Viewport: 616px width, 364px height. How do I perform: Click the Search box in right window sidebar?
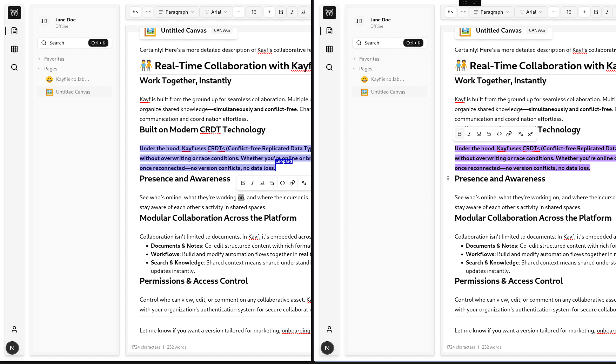[390, 43]
